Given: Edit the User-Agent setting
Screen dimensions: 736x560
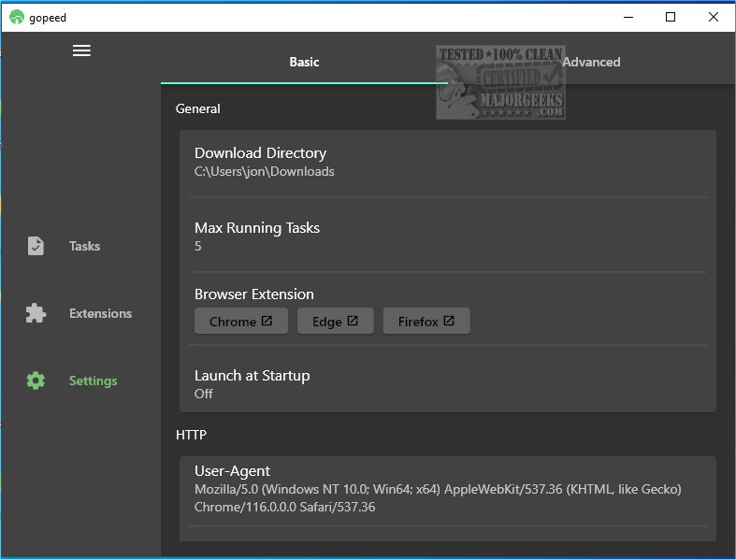Looking at the screenshot, I should (x=448, y=489).
